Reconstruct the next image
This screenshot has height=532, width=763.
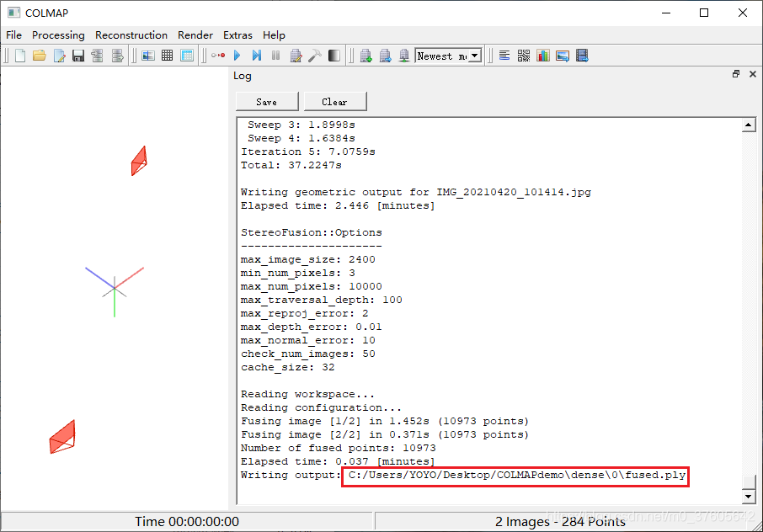click(257, 55)
